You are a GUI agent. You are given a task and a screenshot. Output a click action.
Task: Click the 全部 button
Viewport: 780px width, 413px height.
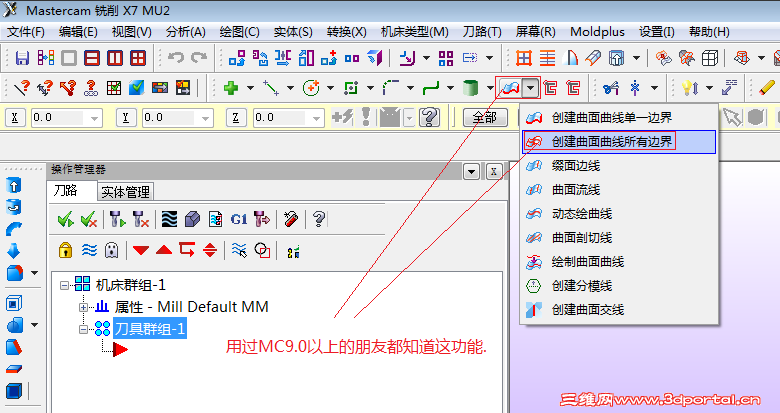(x=485, y=118)
